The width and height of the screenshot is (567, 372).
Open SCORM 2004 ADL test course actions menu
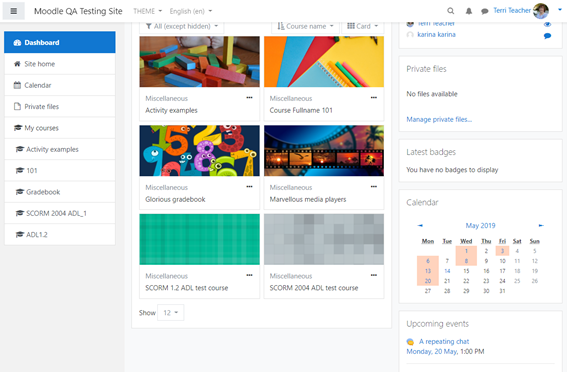(x=374, y=275)
